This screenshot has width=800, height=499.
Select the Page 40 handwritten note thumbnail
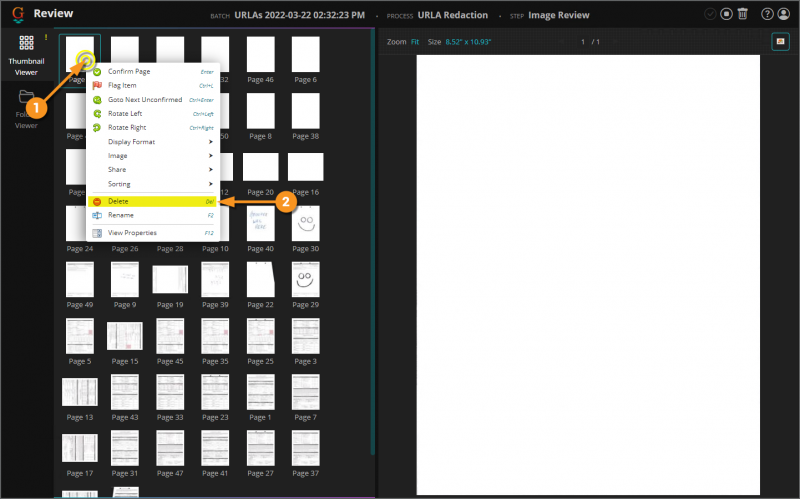260,223
